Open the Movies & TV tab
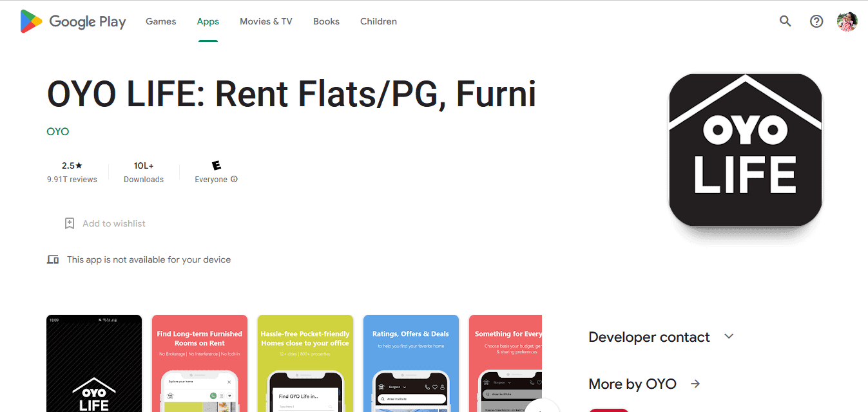This screenshot has width=868, height=412. (266, 21)
